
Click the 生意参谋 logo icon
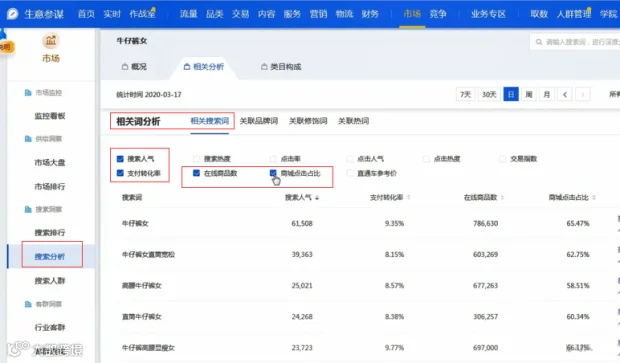[x=13, y=14]
